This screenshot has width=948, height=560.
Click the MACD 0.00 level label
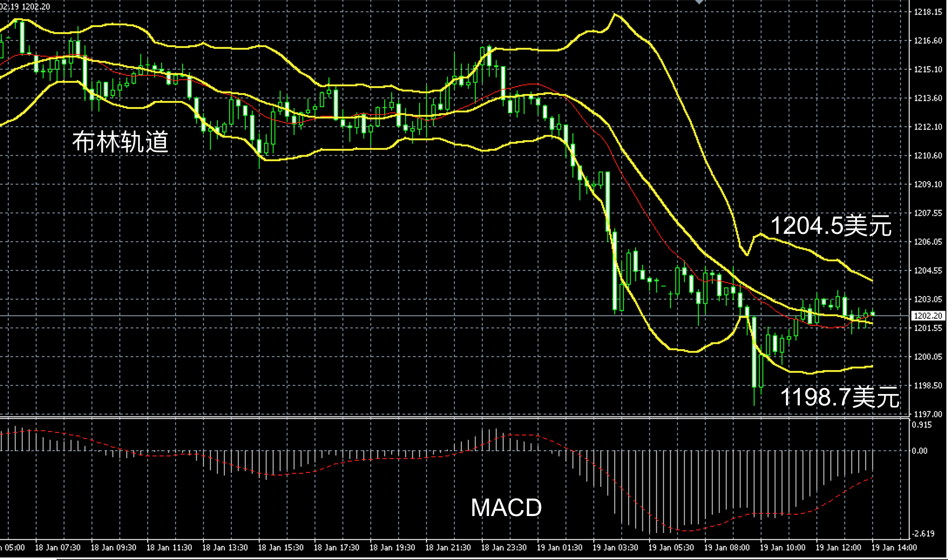point(920,451)
